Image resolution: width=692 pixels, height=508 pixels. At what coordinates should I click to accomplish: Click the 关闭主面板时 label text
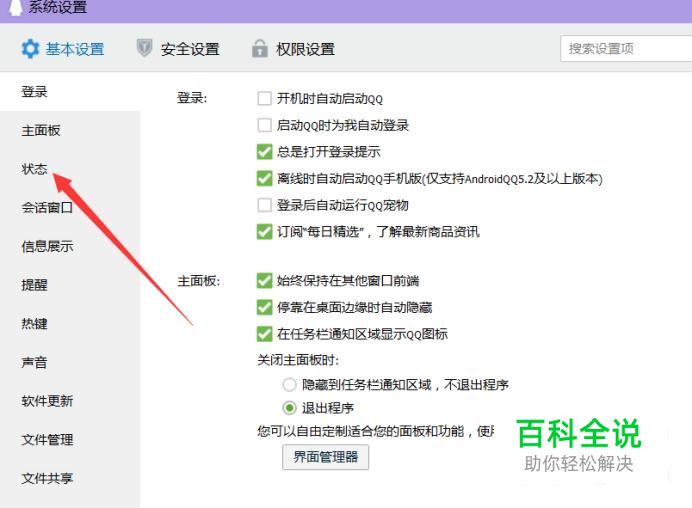[x=298, y=360]
